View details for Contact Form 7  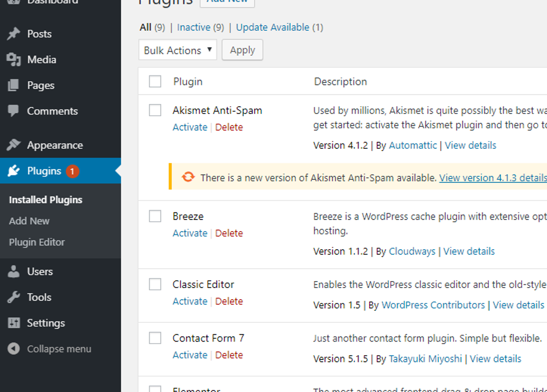(x=495, y=358)
